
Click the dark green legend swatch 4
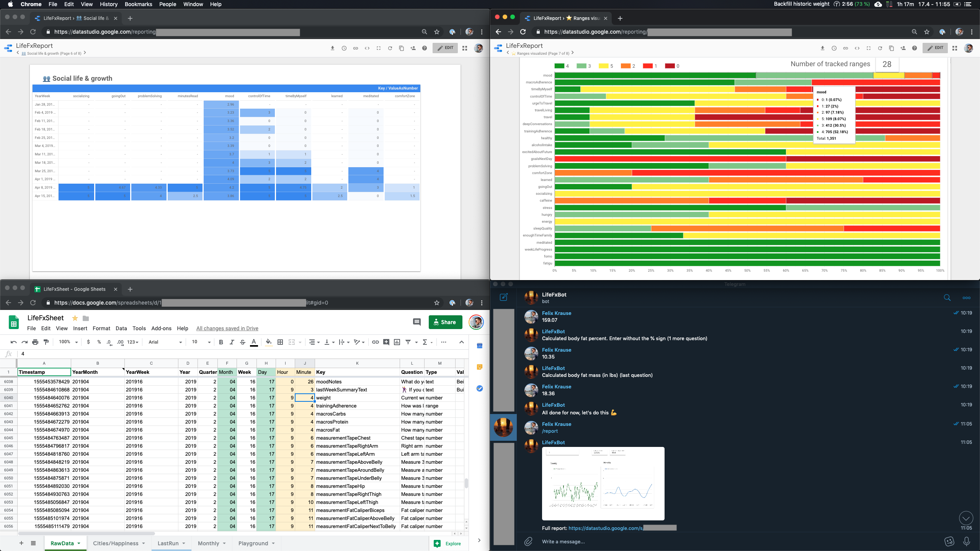559,66
